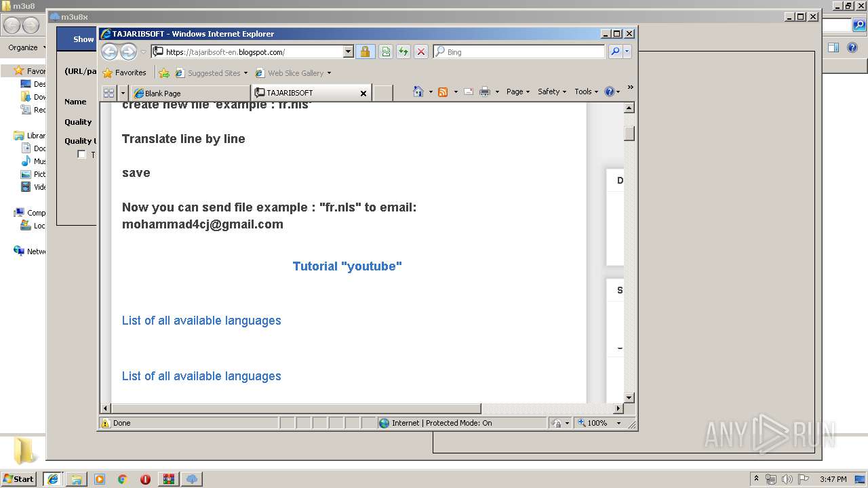Image resolution: width=868 pixels, height=488 pixels.
Task: Click the horizontal scrollbar thumb
Action: (296, 408)
